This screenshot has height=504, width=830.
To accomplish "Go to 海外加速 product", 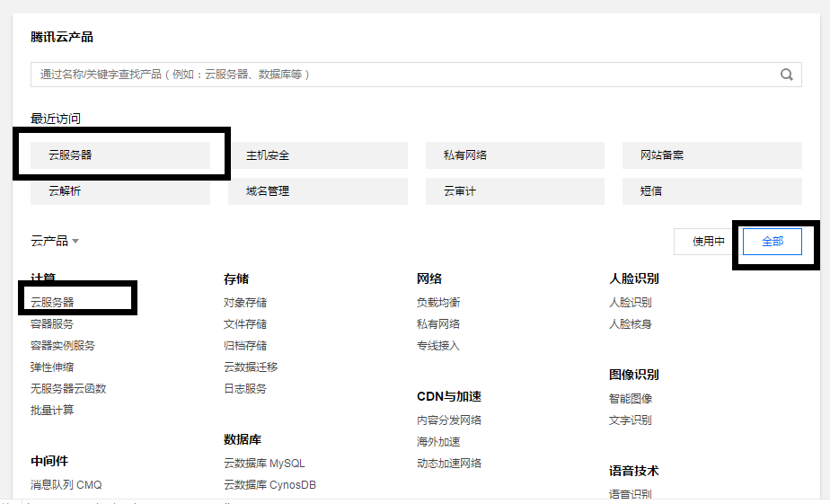I will tap(438, 441).
